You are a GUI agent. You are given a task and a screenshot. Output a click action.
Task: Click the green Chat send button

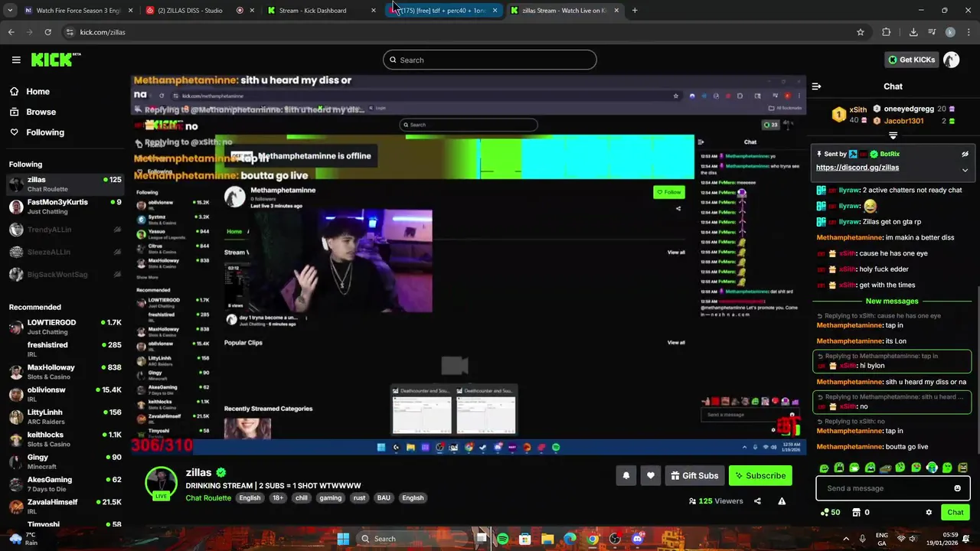pyautogui.click(x=955, y=513)
